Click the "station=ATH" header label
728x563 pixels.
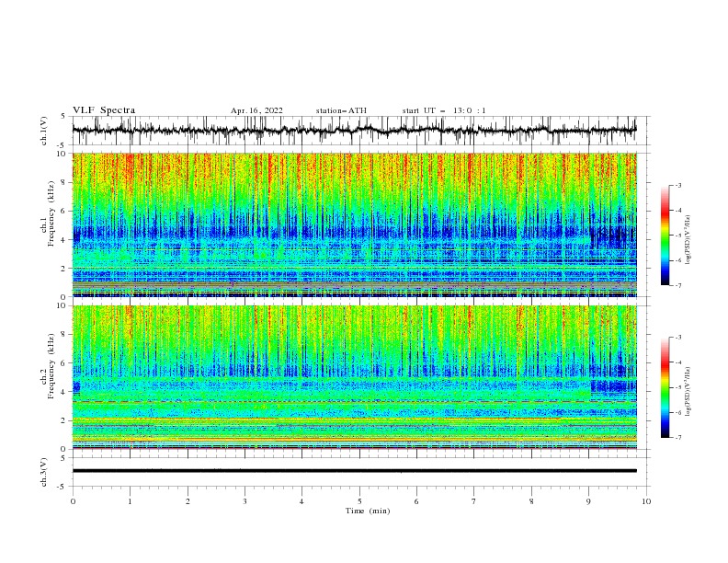click(341, 110)
